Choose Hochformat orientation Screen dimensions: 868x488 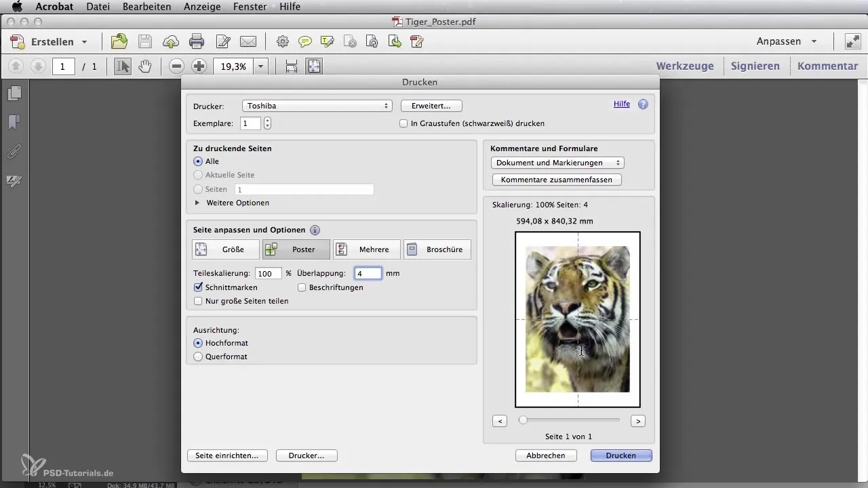click(x=198, y=343)
